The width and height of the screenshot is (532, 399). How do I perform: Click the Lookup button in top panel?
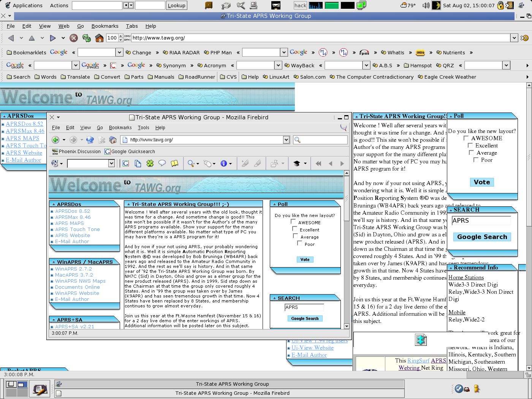pos(177,5)
